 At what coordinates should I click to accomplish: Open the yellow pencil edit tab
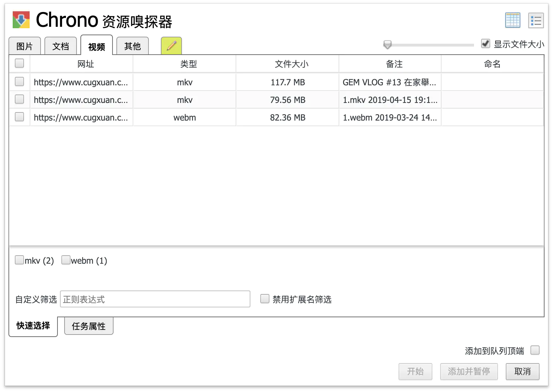coord(171,46)
